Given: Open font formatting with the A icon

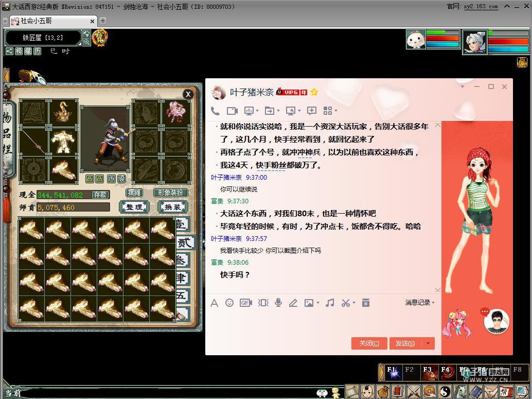Looking at the screenshot, I should (x=214, y=303).
